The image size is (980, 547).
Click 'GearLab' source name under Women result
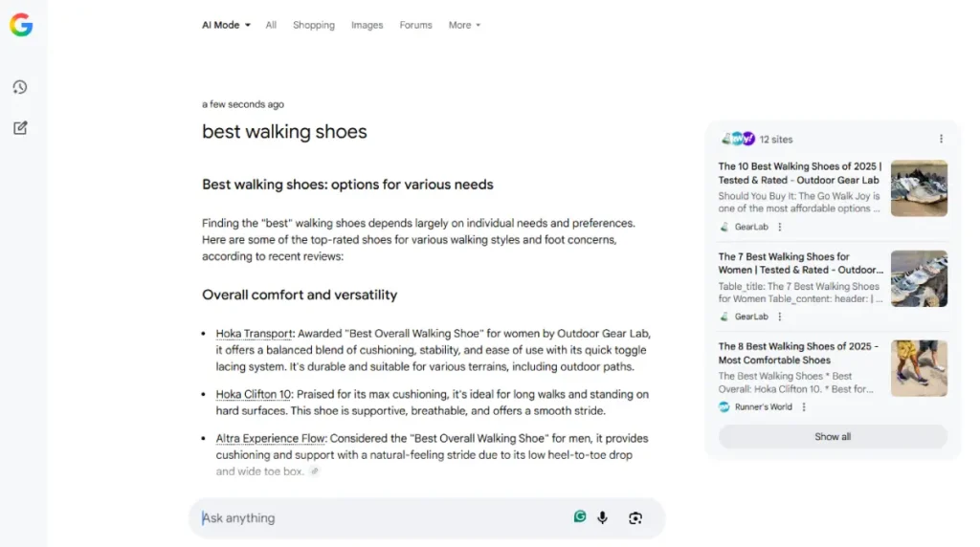click(x=751, y=317)
